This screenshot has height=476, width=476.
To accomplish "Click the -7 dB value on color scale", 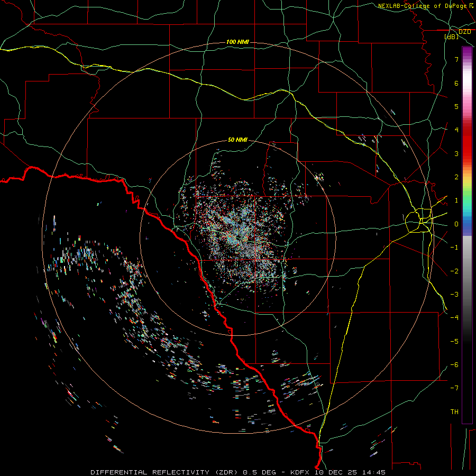I will tap(454, 388).
